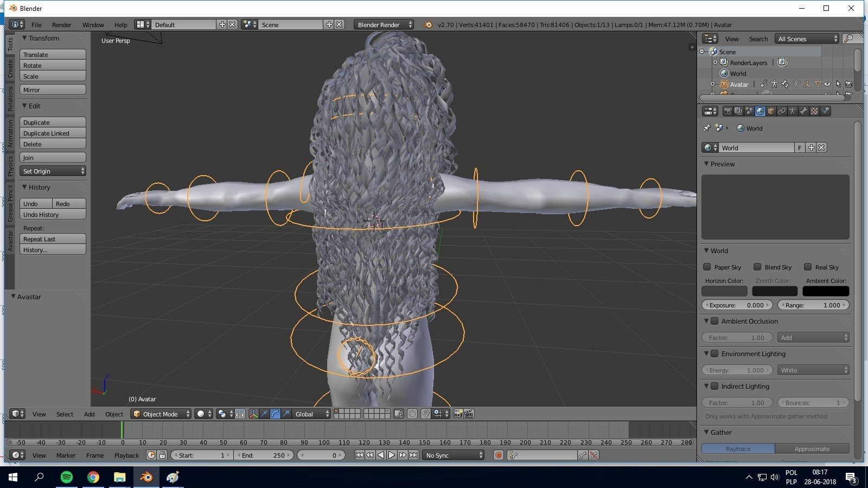This screenshot has height=488, width=868.
Task: Toggle the 3D manipulator axis icon
Action: [x=253, y=414]
